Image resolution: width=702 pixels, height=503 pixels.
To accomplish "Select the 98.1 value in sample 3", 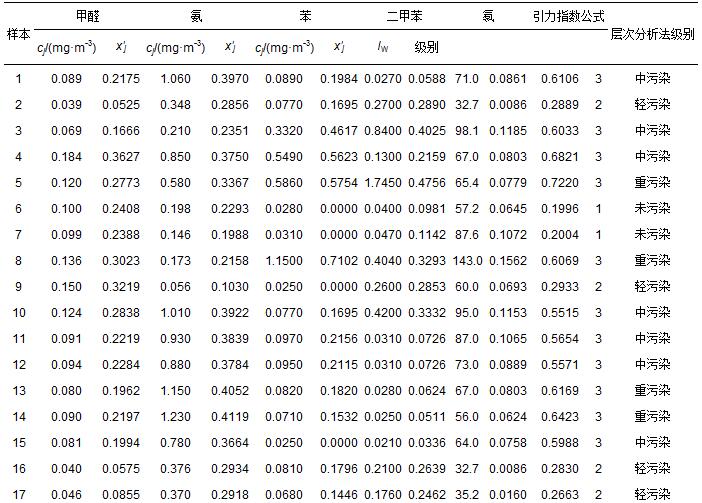I will click(467, 130).
